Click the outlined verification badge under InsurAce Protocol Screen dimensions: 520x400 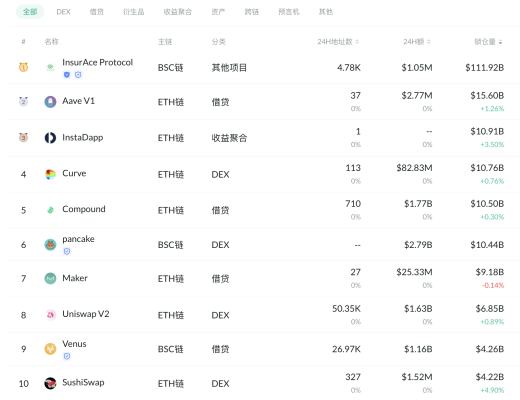[x=78, y=75]
